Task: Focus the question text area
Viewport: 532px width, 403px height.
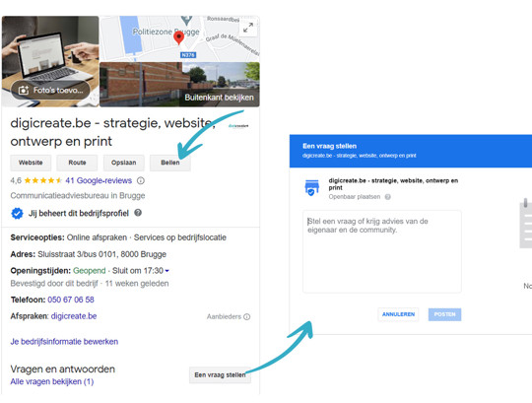Action: pos(382,251)
